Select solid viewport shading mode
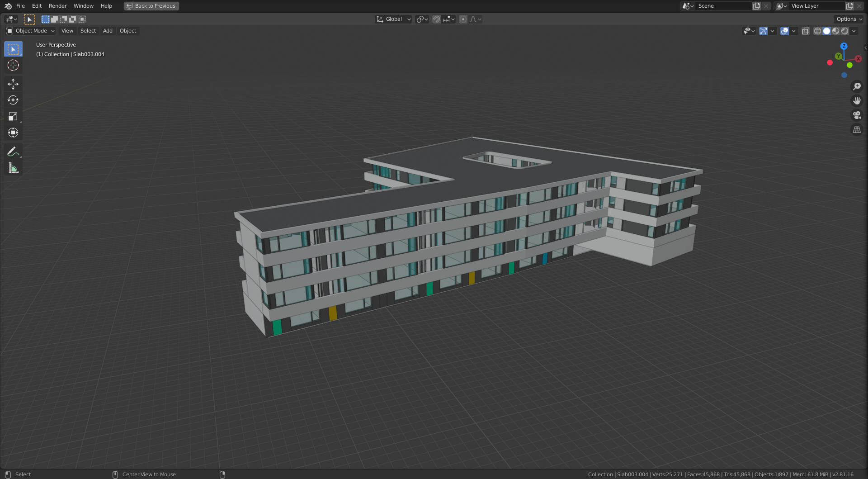 (x=826, y=31)
